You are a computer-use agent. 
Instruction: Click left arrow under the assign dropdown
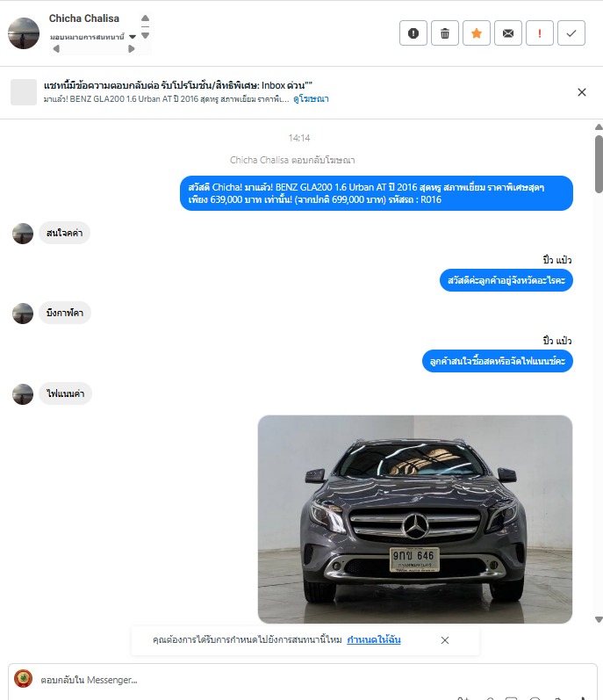tap(56, 48)
